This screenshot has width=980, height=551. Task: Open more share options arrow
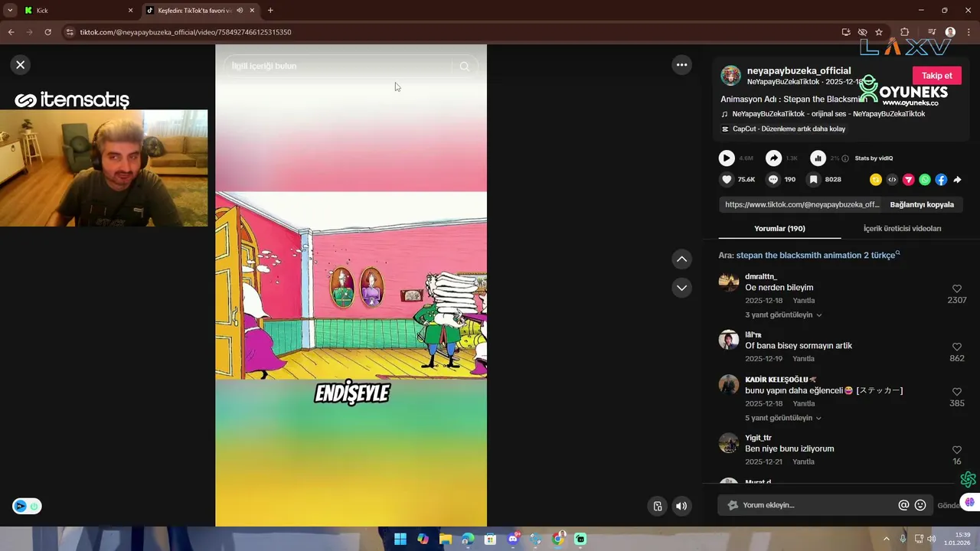(957, 180)
